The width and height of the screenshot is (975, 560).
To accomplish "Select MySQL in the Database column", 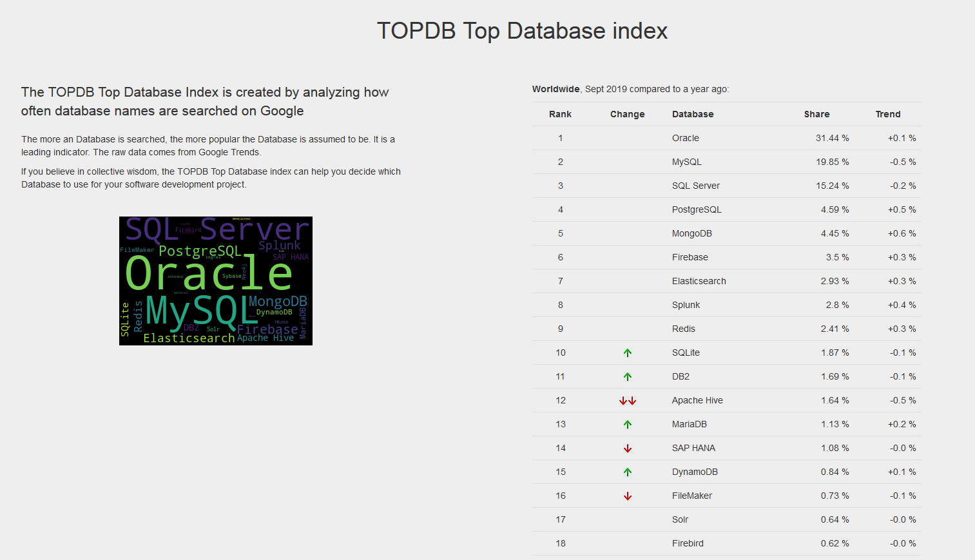I will tap(687, 162).
